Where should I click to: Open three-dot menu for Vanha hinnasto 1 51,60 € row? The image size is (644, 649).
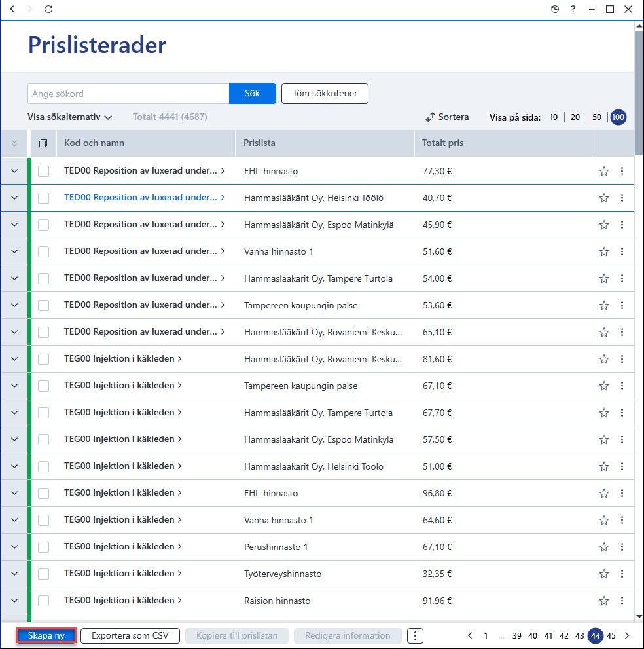click(x=622, y=251)
